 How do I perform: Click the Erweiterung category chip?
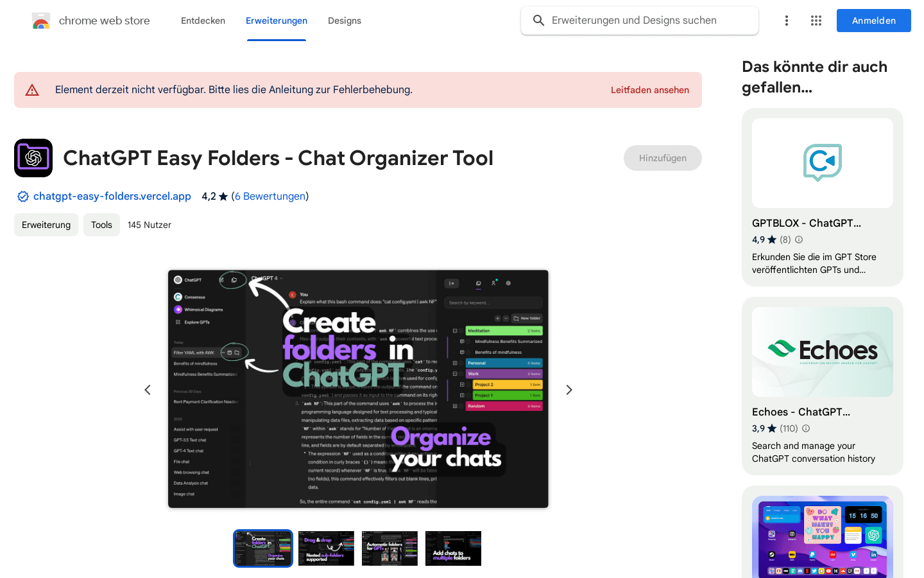46,225
